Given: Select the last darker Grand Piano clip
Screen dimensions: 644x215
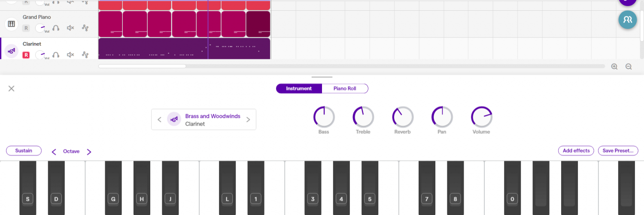Looking at the screenshot, I should coord(258,24).
